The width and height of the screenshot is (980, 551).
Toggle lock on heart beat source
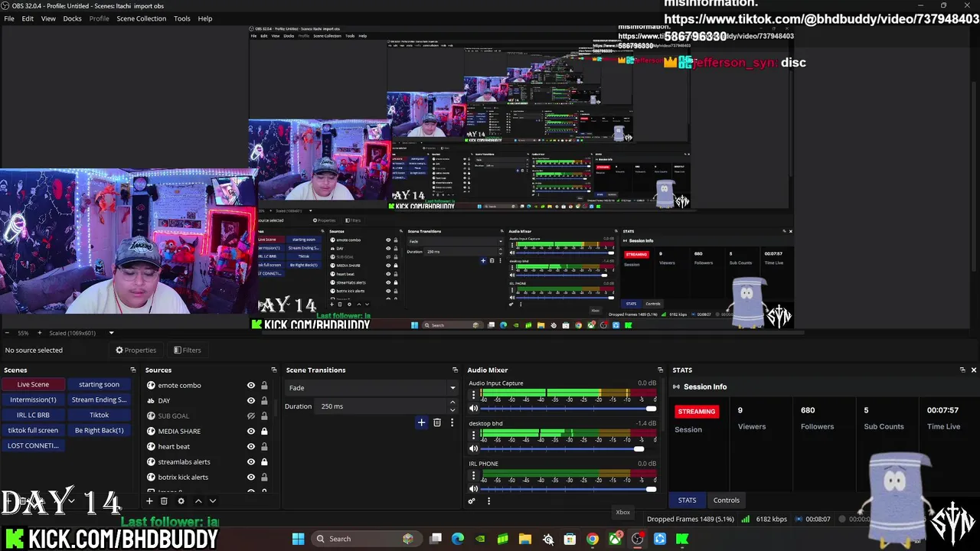(264, 447)
